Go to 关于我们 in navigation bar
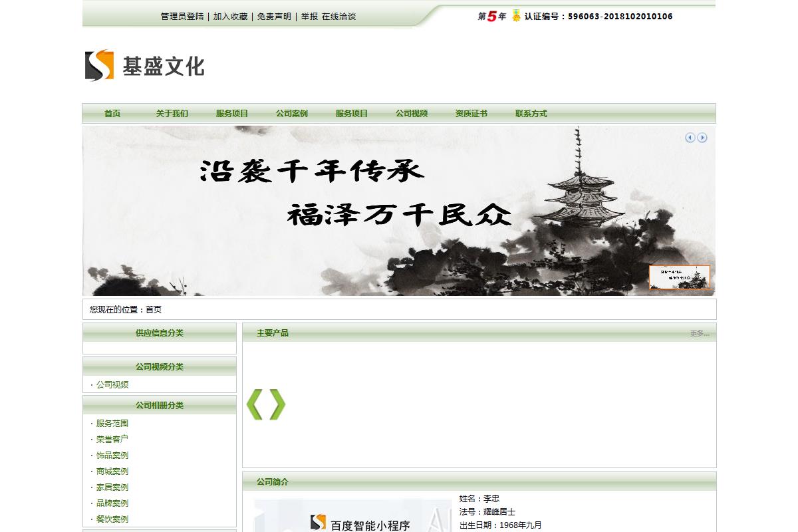 [x=172, y=114]
